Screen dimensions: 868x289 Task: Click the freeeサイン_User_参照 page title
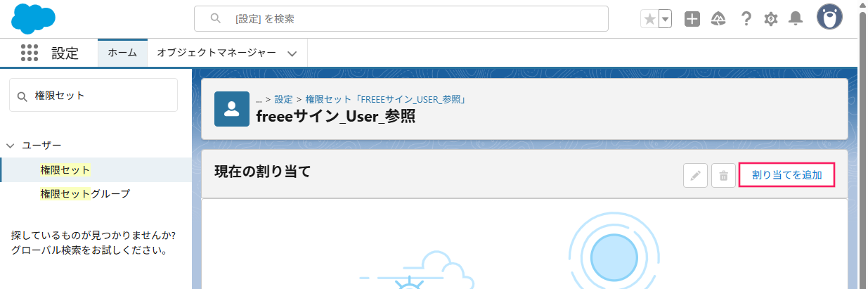tap(336, 116)
